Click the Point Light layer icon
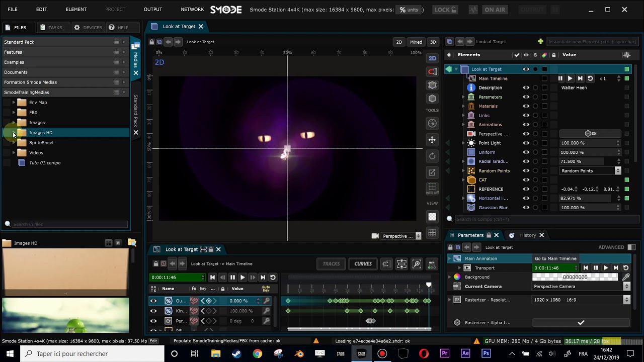644x362 pixels. 471,143
